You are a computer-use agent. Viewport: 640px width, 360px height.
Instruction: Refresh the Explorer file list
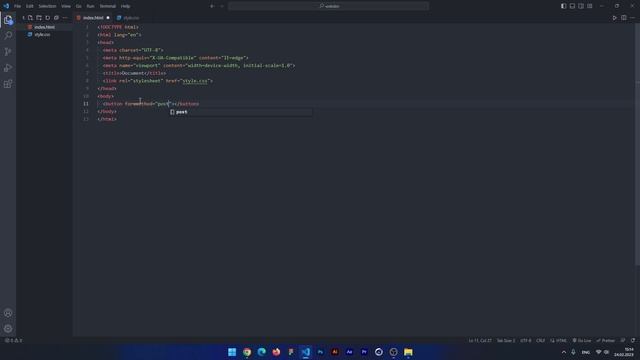pos(48,18)
